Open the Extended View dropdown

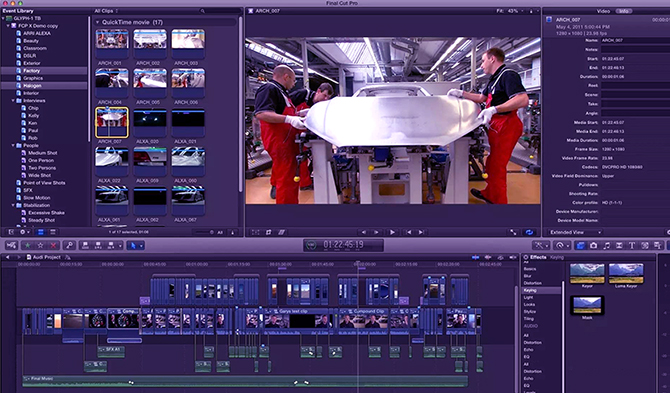[575, 232]
